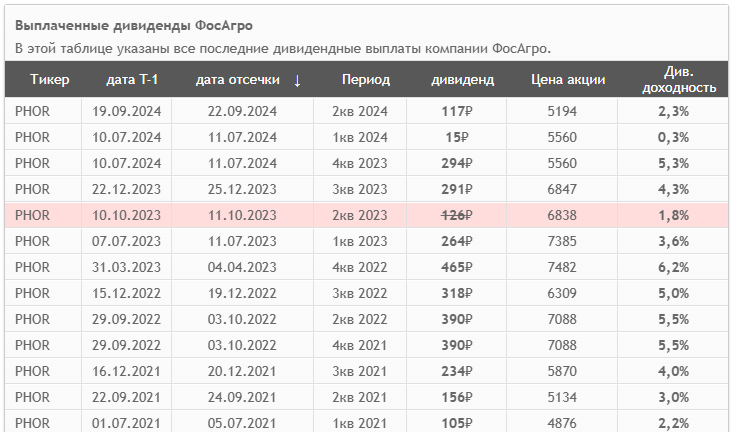Click the дивиденд column header

pyautogui.click(x=462, y=80)
